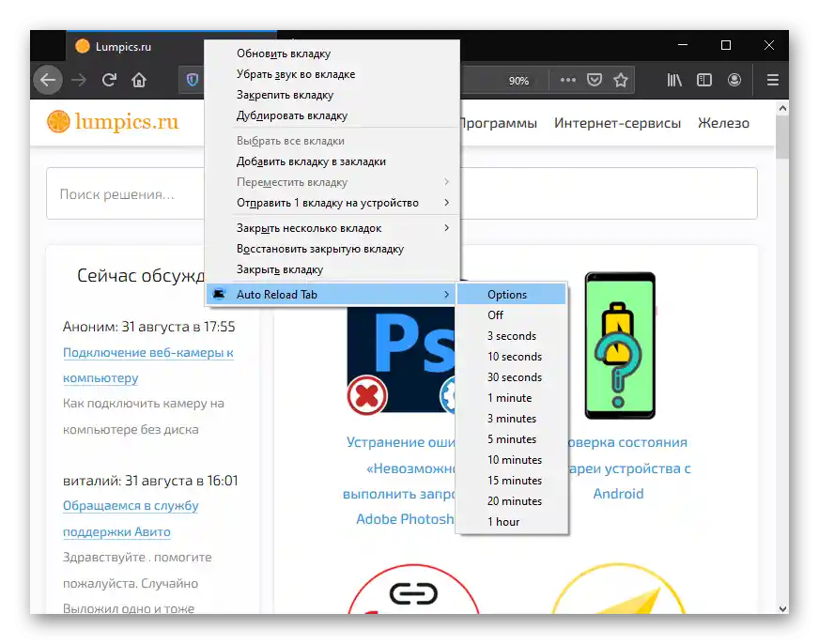The image size is (819, 644).
Task: Open the hamburger application menu
Action: [x=773, y=80]
